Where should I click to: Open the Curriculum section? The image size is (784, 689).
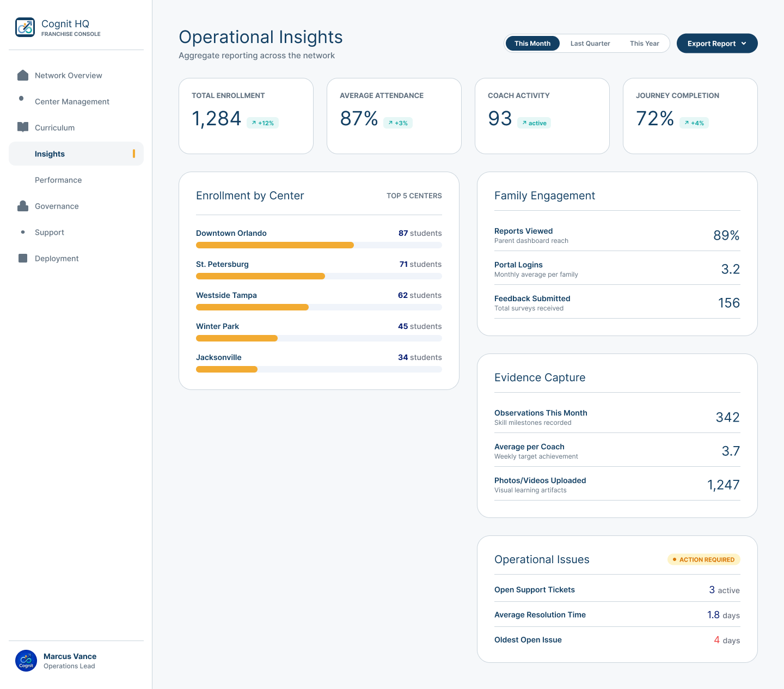click(76, 127)
